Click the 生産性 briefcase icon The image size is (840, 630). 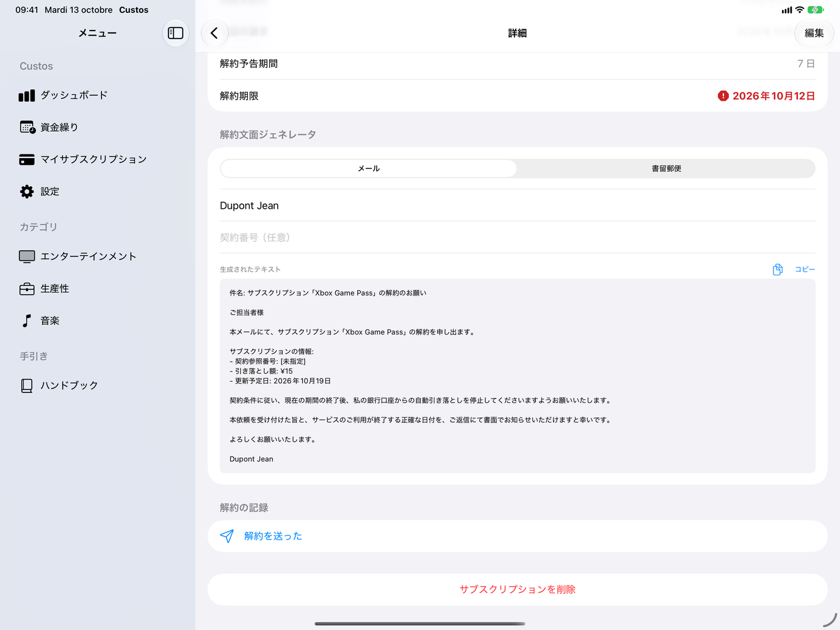point(27,289)
